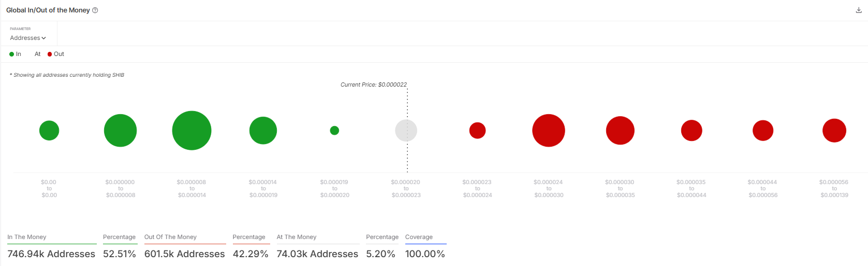Select red bubble for $0.000030 to $0.000035
868x266 pixels.
point(620,130)
